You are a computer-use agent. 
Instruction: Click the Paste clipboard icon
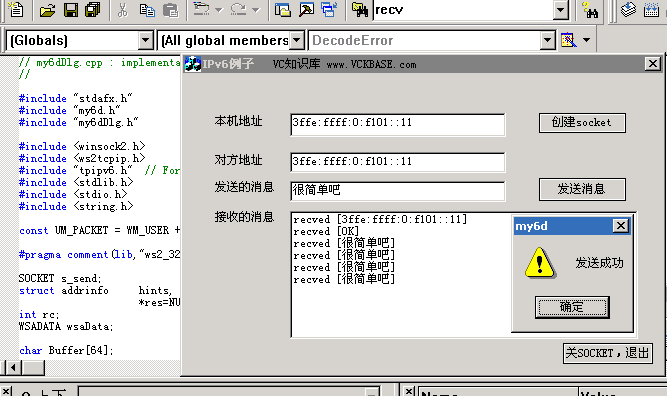click(171, 9)
